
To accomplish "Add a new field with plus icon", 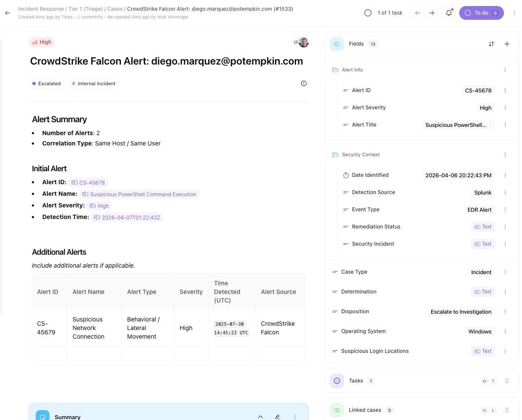I will pos(507,44).
